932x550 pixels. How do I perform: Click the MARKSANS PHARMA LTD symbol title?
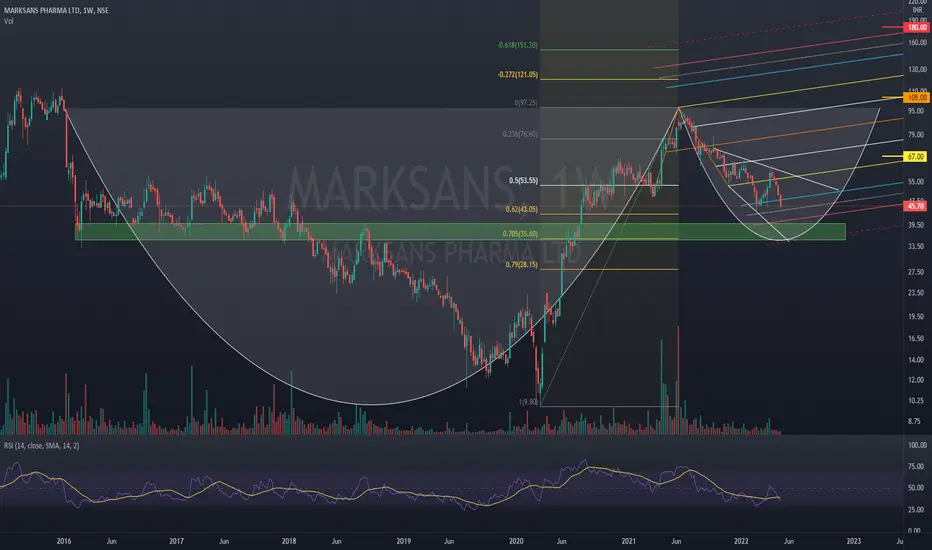(56, 10)
